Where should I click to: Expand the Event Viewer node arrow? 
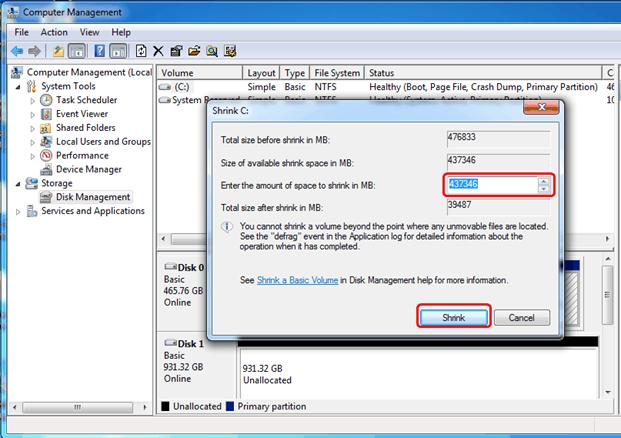pyautogui.click(x=32, y=114)
